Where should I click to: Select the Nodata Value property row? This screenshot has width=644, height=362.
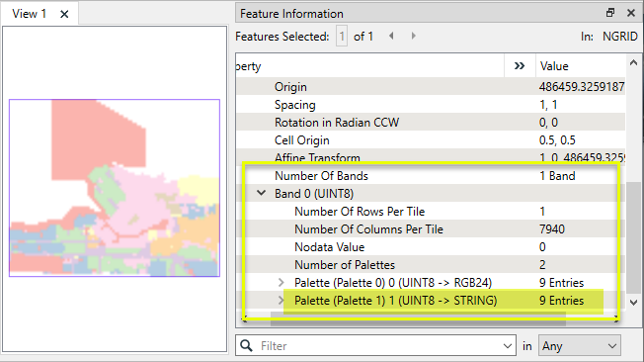(431, 247)
